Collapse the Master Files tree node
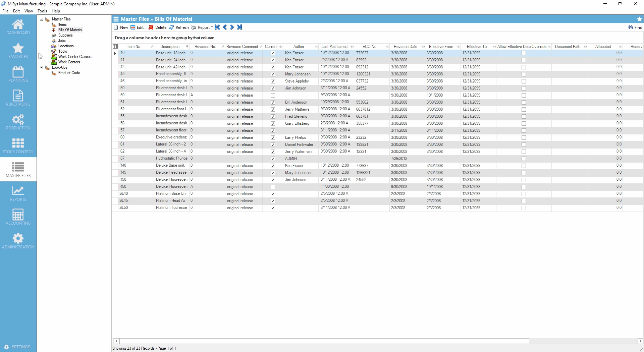644x352 pixels. [42, 19]
